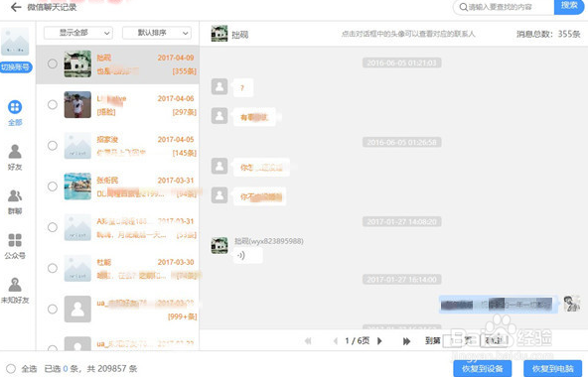
Task: Select the 好友 friends sidebar icon
Action: (x=15, y=152)
